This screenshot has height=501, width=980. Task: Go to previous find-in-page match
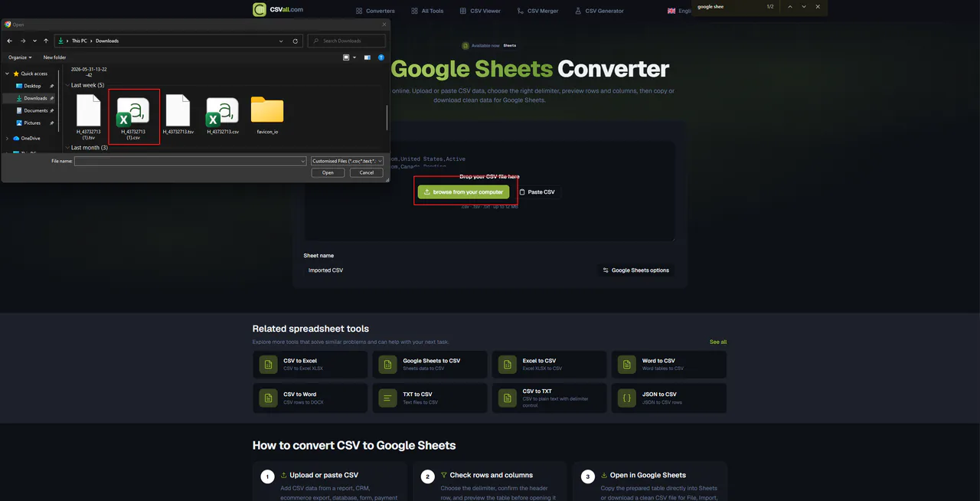[790, 7]
